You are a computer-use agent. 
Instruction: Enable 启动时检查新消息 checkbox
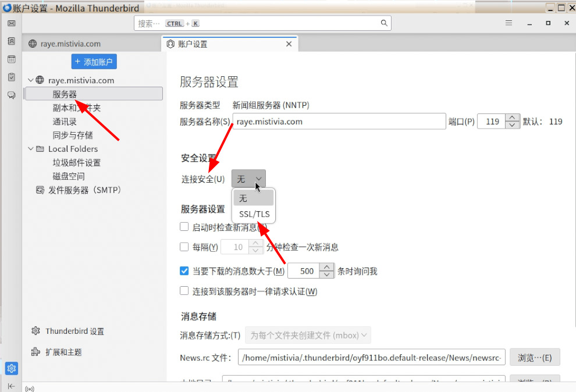pos(184,227)
